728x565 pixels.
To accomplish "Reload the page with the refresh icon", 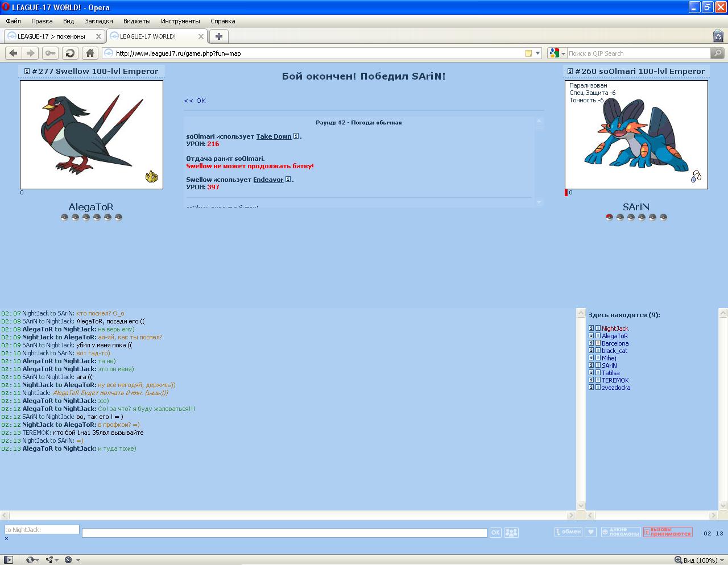I will click(x=70, y=53).
